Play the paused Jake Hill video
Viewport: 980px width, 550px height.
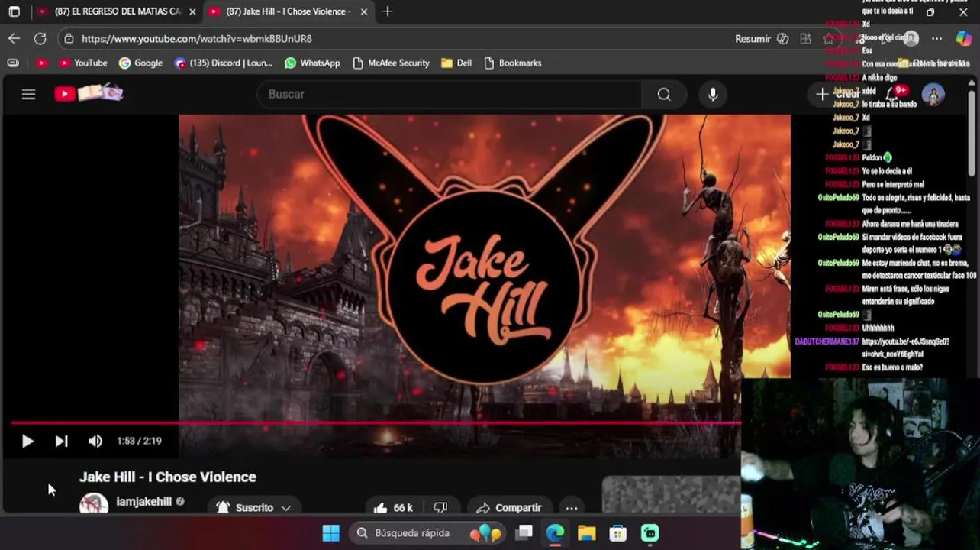pos(27,441)
